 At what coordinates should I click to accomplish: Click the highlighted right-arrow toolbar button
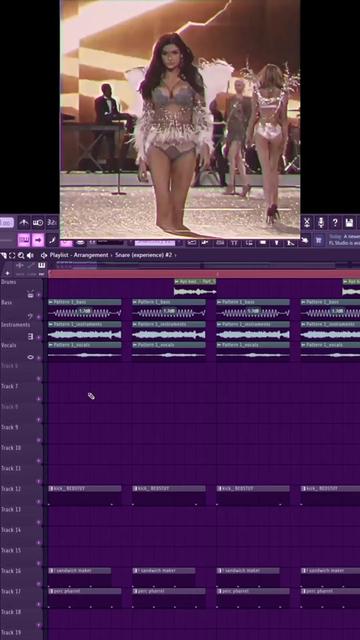(38, 240)
